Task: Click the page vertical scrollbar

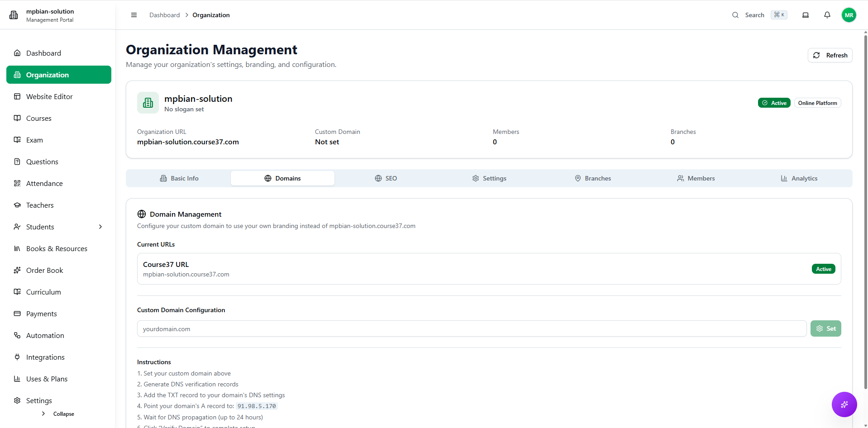Action: click(x=865, y=208)
